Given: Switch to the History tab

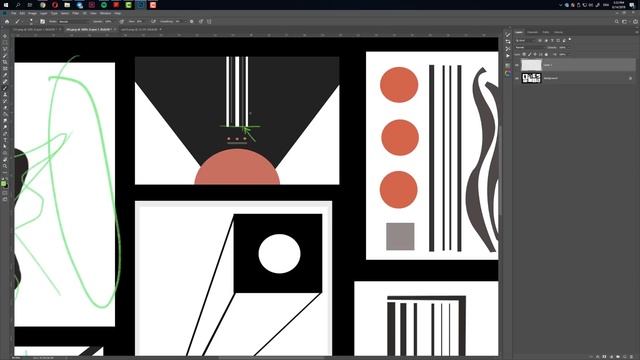Looking at the screenshot, I should point(558,32).
